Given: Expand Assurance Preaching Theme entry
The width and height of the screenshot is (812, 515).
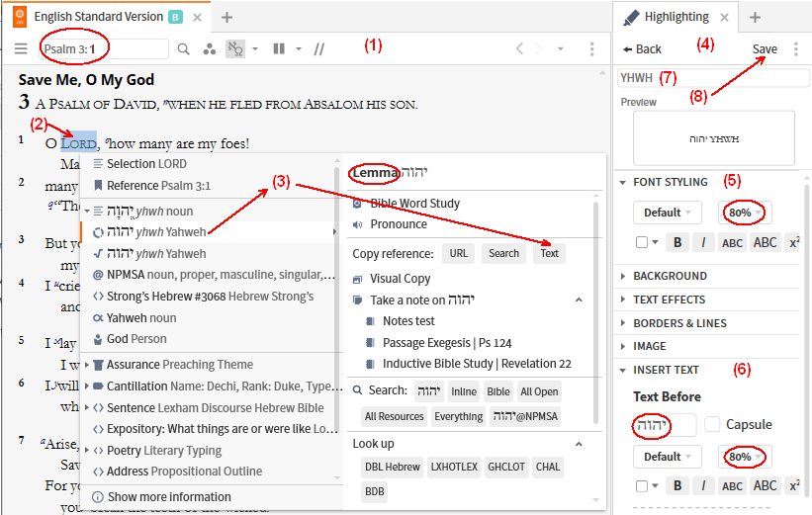Looking at the screenshot, I should [87, 365].
